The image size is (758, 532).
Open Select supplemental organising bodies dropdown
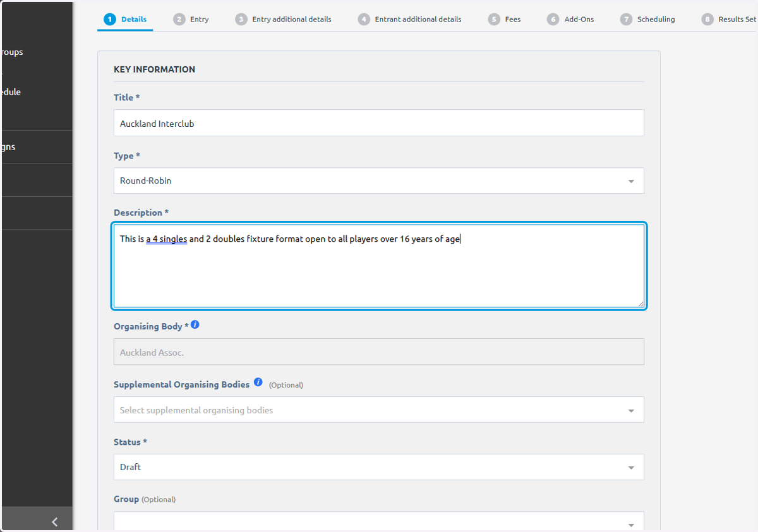379,410
